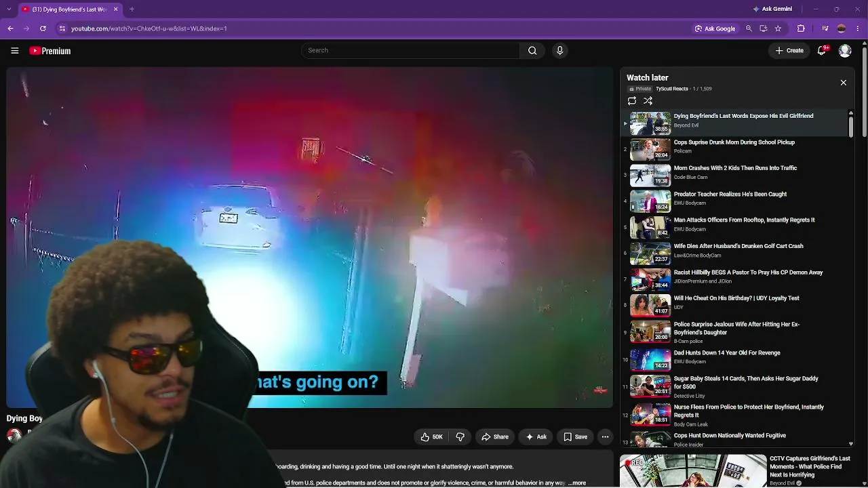Like the video showing 50K
Screen dimensions: 868x488
pyautogui.click(x=431, y=437)
